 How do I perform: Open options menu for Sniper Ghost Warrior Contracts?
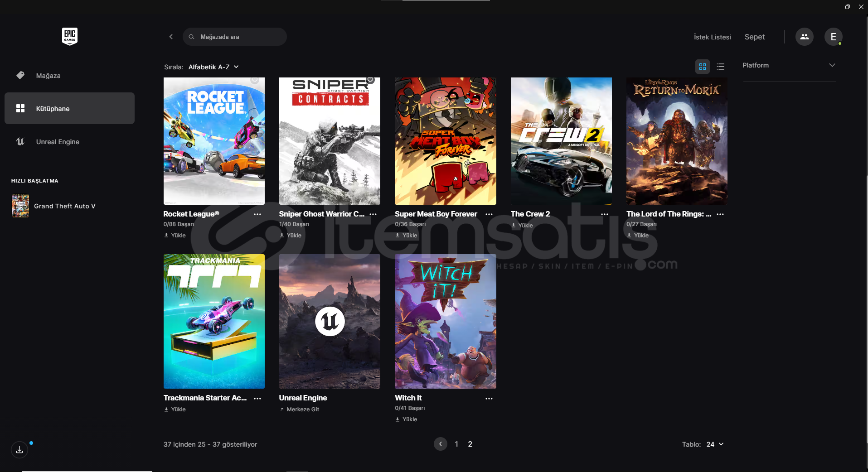[x=373, y=214]
